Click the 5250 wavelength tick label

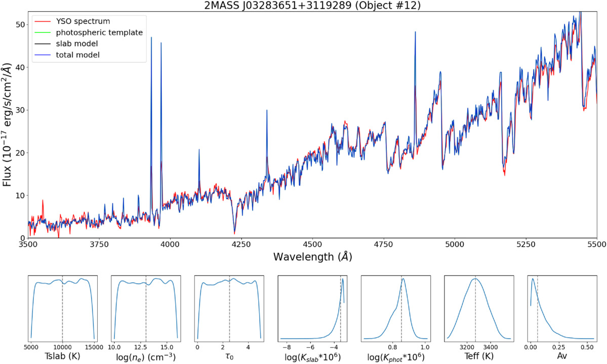click(x=525, y=245)
